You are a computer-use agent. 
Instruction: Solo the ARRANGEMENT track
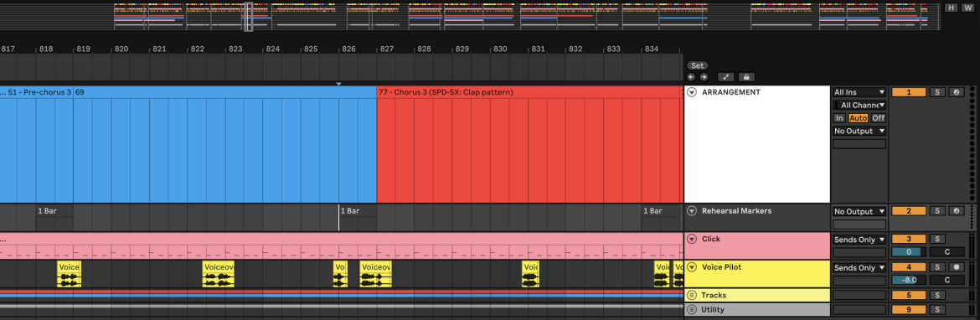point(937,92)
